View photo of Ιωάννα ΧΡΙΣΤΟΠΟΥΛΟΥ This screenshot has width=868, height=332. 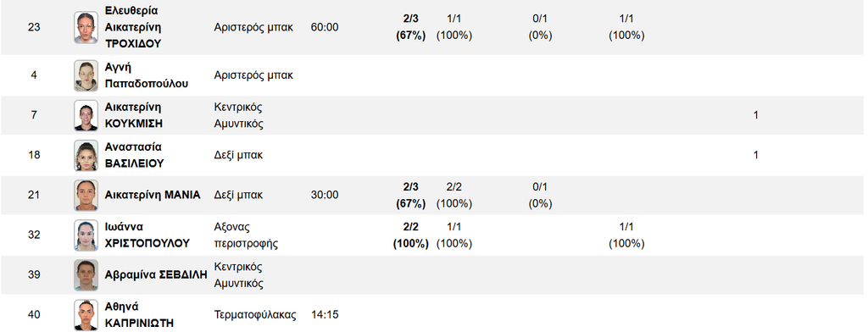click(x=86, y=235)
